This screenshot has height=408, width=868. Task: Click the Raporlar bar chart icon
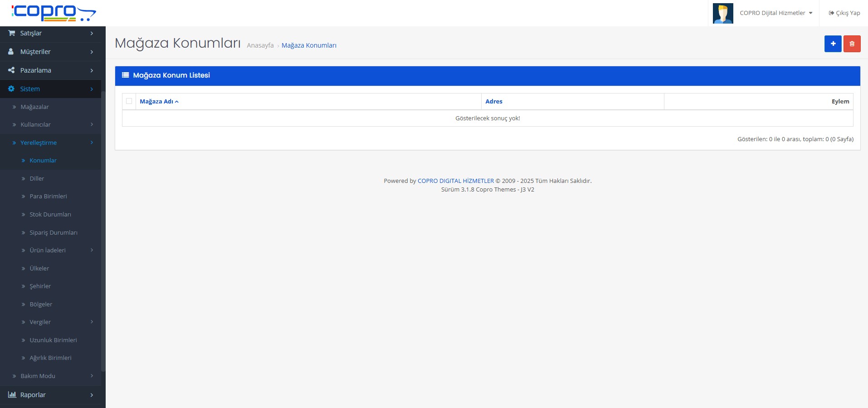12,395
